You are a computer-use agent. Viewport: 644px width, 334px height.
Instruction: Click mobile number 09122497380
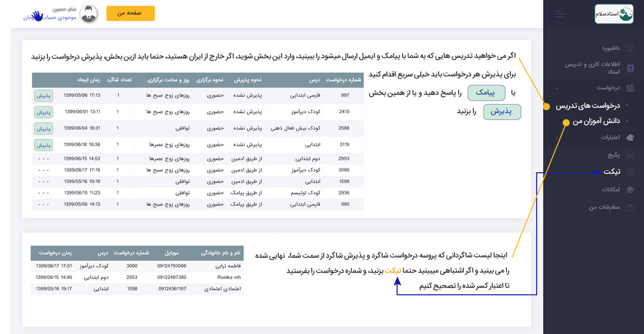pos(172,277)
